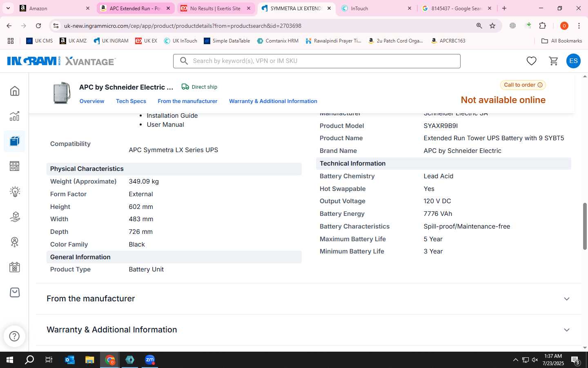Open the Simple DataTable bookmark
Viewport: 588px width, 368px height.
click(227, 41)
